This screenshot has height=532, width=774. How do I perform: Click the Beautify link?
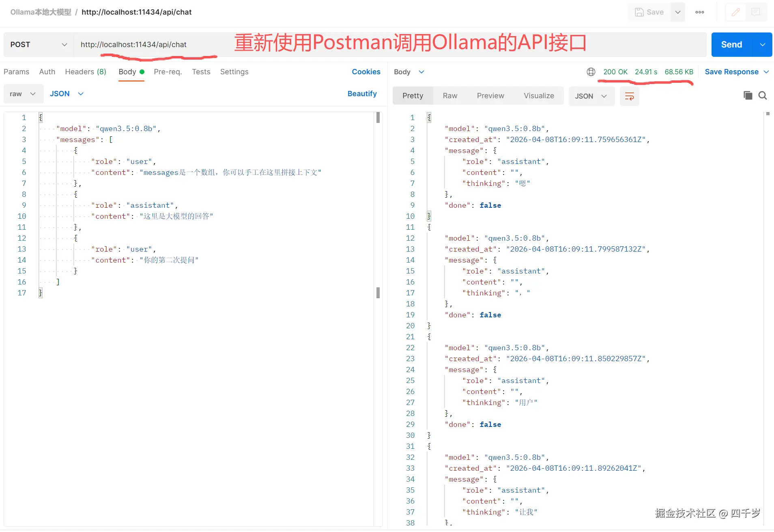pos(362,94)
